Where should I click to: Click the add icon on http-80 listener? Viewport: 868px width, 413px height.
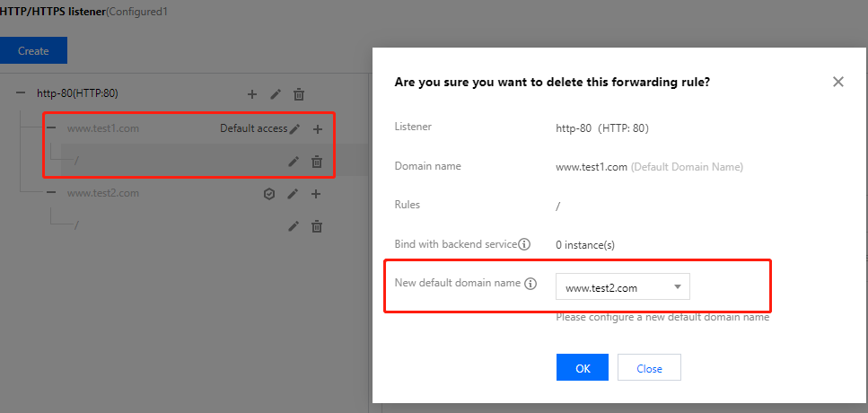252,93
